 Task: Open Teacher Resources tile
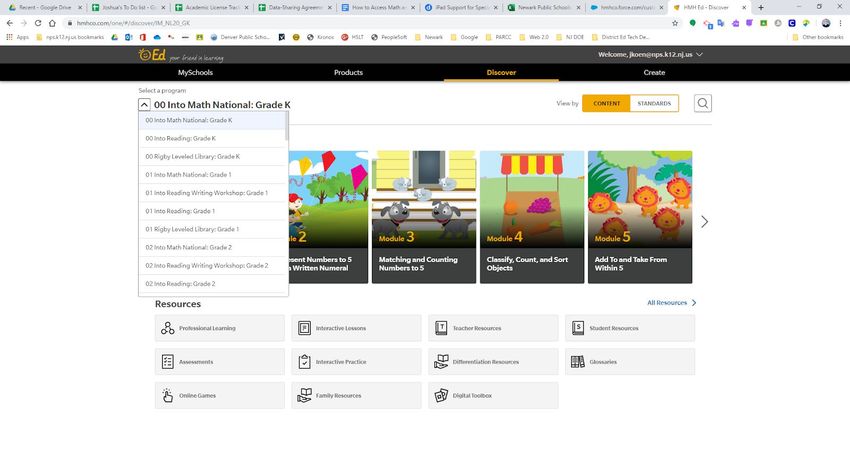pos(493,328)
